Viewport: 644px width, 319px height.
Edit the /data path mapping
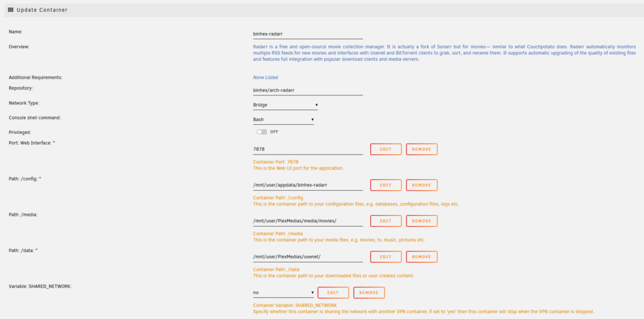pyautogui.click(x=386, y=256)
